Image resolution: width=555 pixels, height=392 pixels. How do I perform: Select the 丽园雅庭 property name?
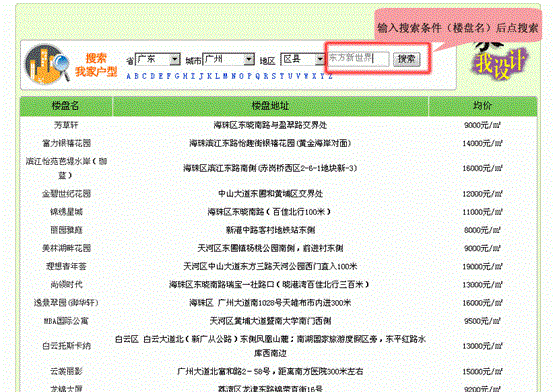[66, 230]
